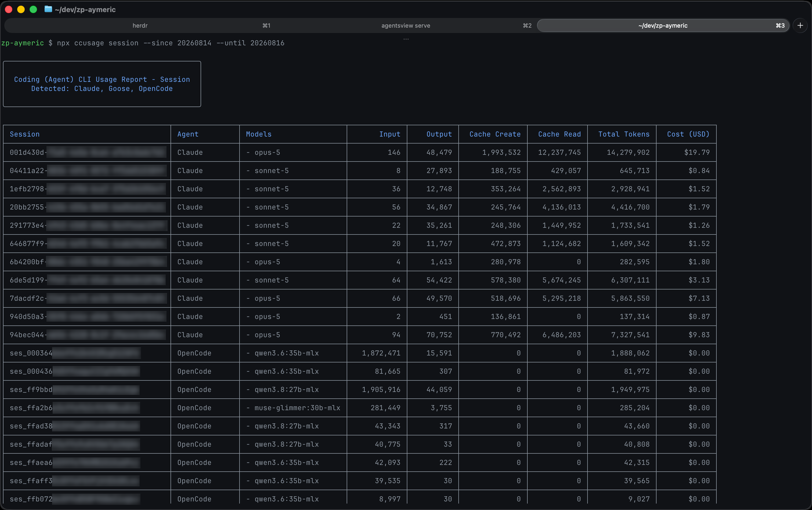
Task: Click the Session column header
Action: tap(25, 134)
